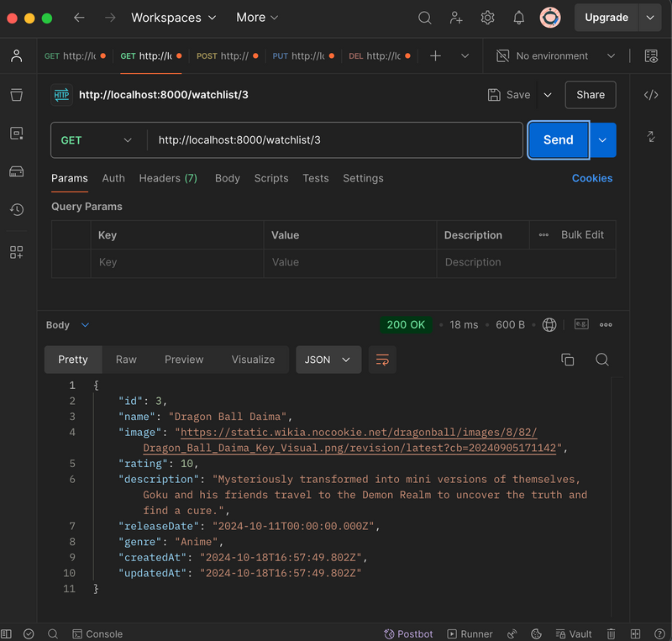Open the request Body tab
Screen dimensions: 672x641
[227, 178]
